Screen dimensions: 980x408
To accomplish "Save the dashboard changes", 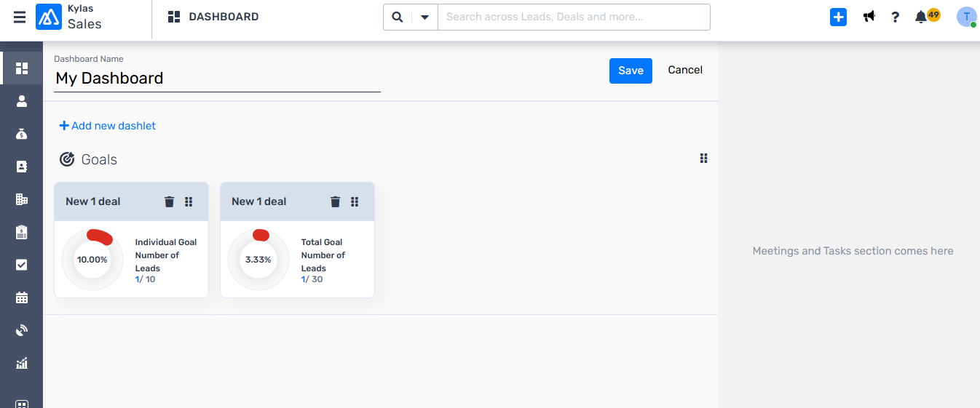I will [631, 71].
